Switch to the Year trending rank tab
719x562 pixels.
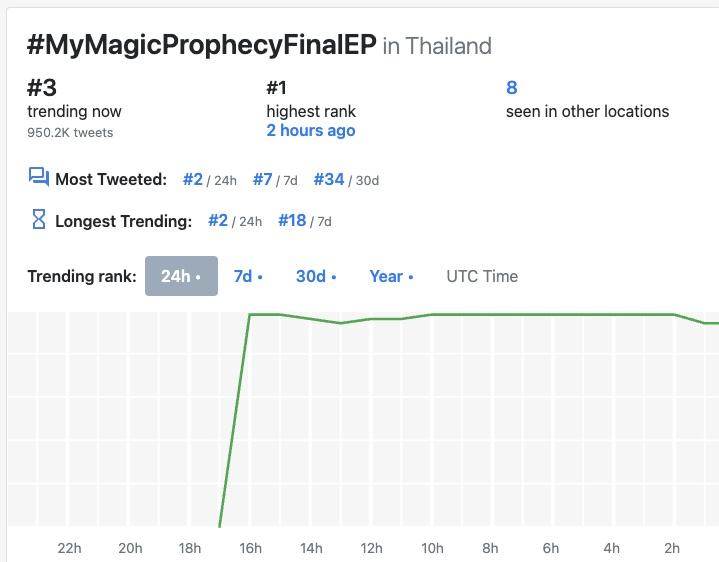(x=390, y=276)
